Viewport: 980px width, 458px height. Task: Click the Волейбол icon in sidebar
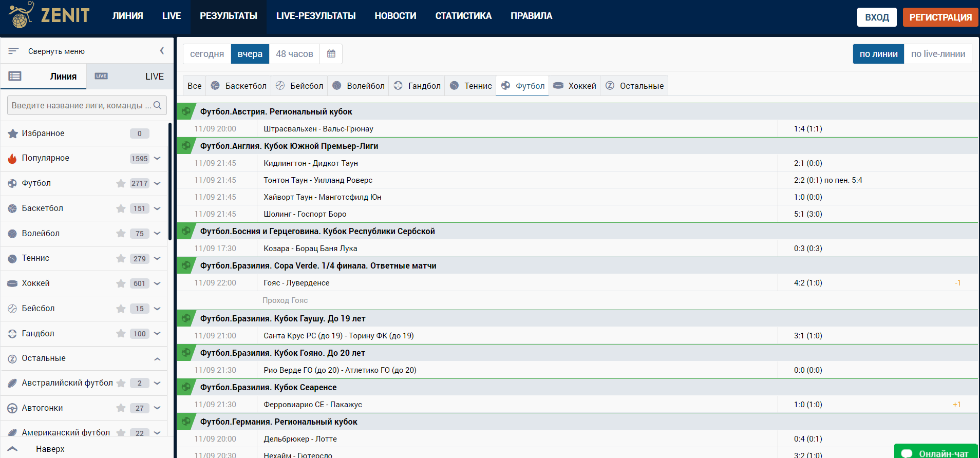pyautogui.click(x=12, y=234)
